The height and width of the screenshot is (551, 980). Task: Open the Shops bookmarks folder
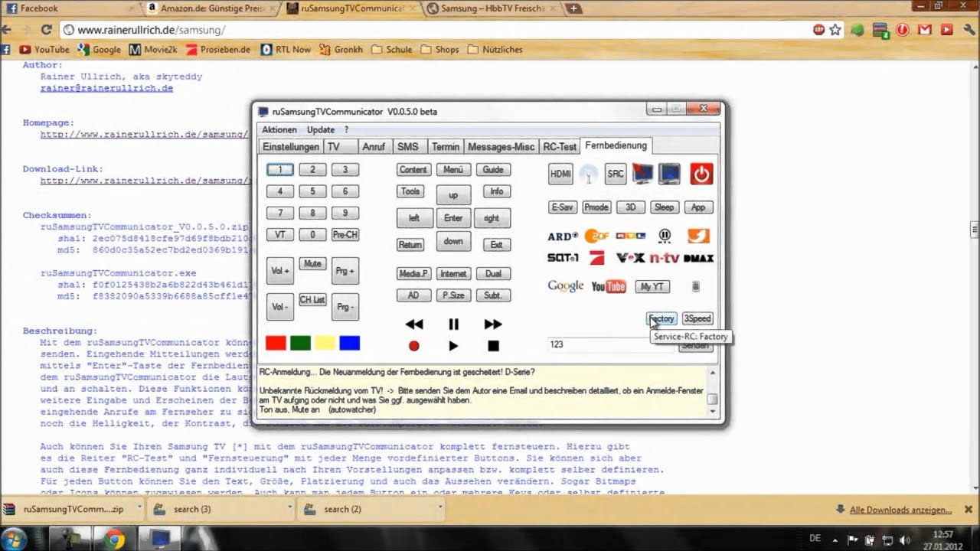click(439, 49)
